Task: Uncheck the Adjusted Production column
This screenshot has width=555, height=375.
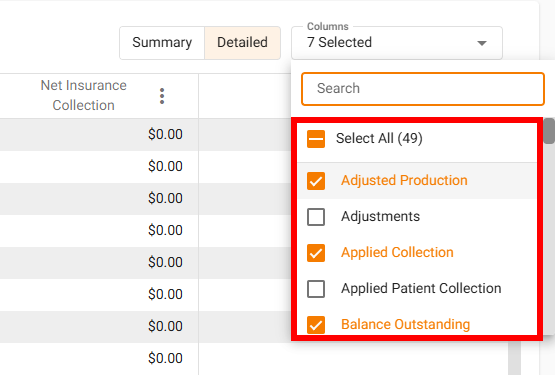Action: tap(316, 181)
